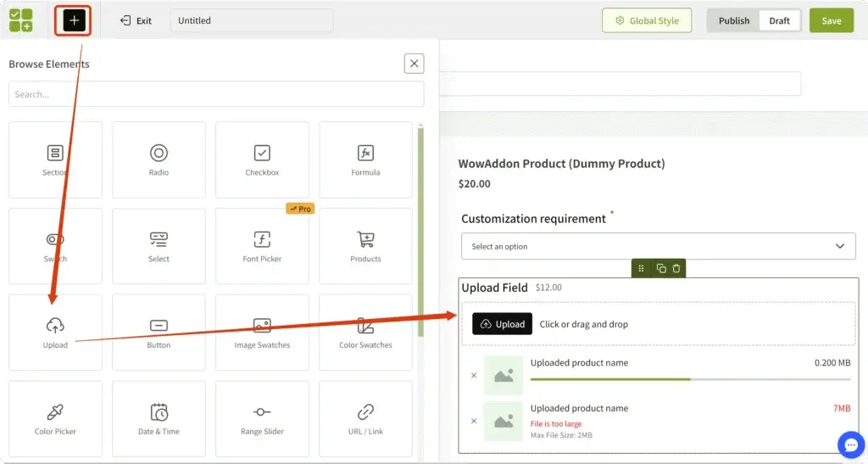The width and height of the screenshot is (868, 464).
Task: Choose the Color Picker element
Action: click(55, 418)
